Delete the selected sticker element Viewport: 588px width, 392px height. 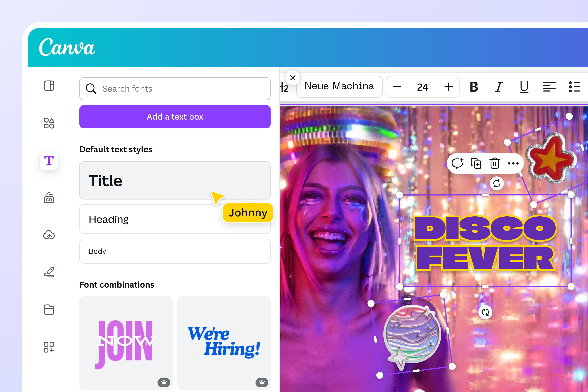point(494,163)
